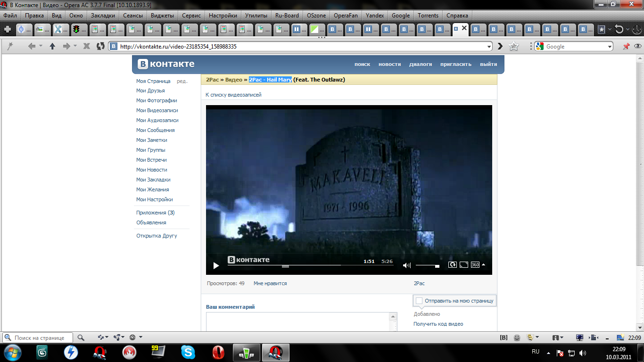Viewport: 644px width, 362px height.
Task: Open 'поиск' in VKontakte header
Action: click(x=363, y=64)
